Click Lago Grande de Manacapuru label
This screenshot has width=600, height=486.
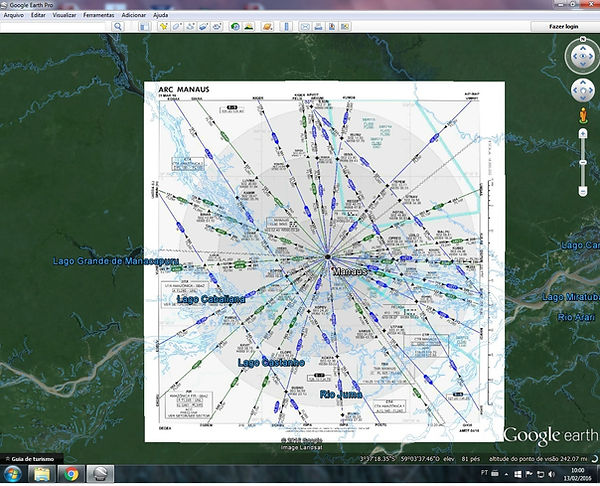pyautogui.click(x=116, y=261)
